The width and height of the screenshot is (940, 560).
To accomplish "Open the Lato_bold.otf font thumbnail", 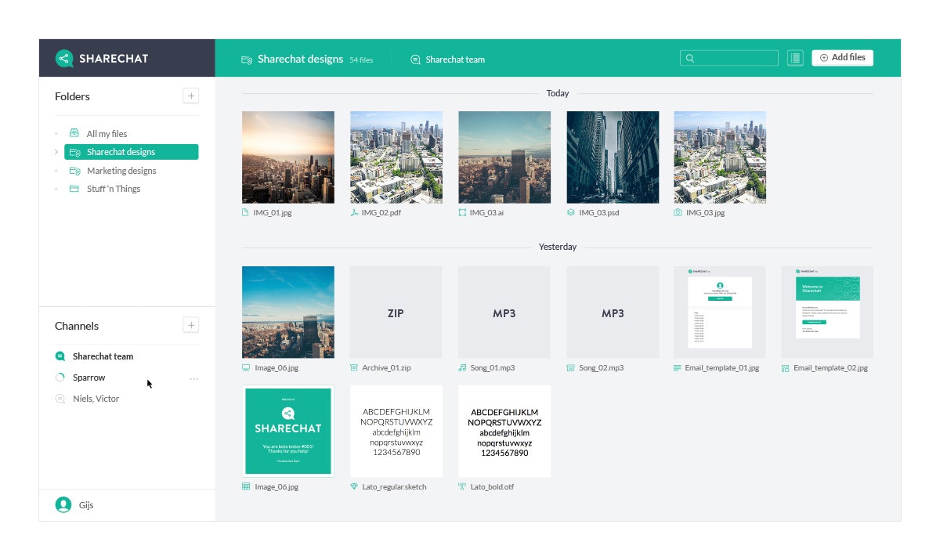I will coord(504,431).
